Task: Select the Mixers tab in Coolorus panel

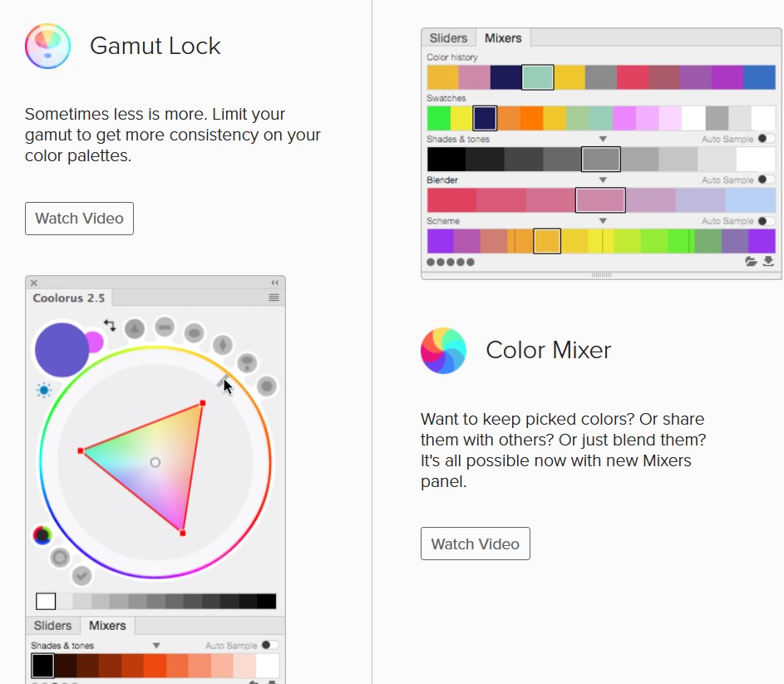Action: click(x=107, y=626)
